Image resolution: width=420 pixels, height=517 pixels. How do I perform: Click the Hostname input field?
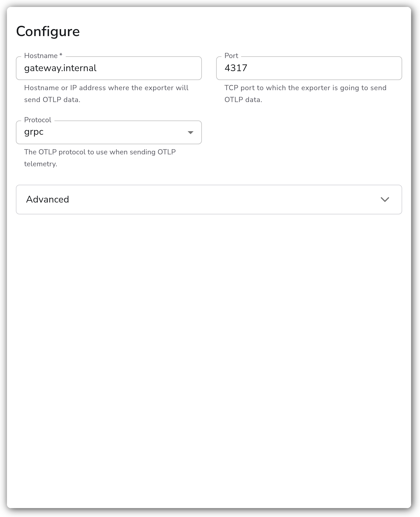click(x=109, y=68)
